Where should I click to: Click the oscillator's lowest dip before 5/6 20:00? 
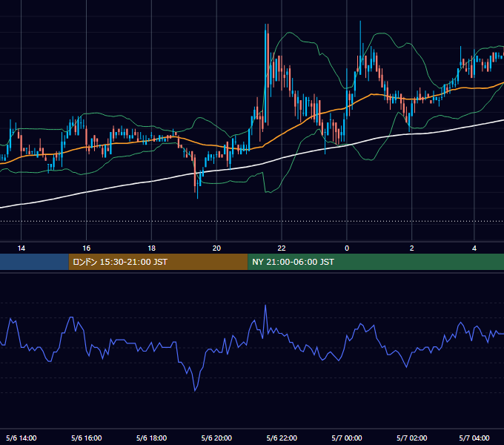(x=195, y=390)
